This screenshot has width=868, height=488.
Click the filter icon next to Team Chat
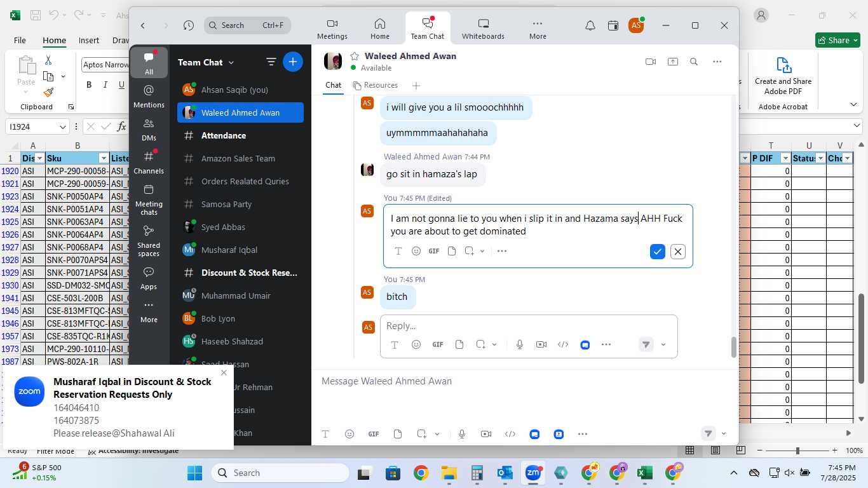point(271,62)
